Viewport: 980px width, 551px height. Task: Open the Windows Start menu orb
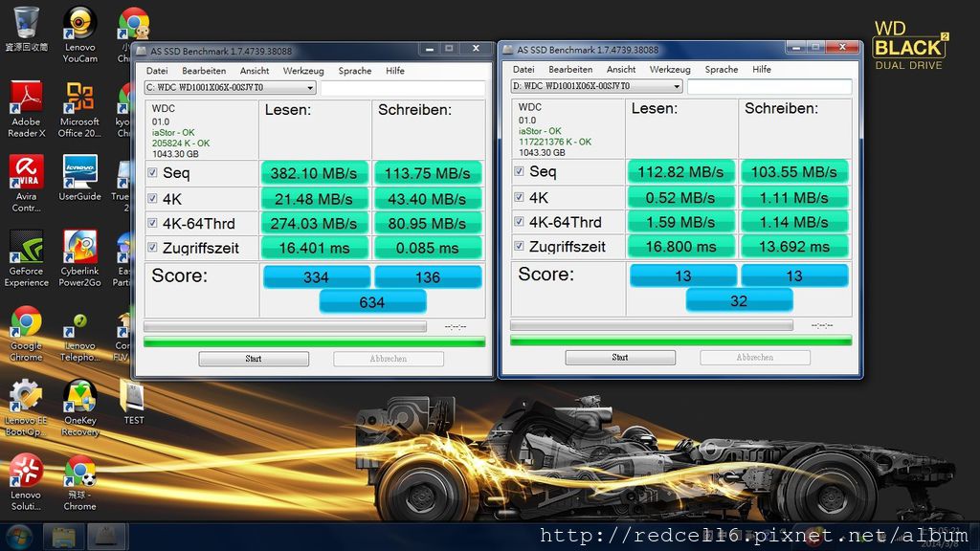click(x=19, y=538)
